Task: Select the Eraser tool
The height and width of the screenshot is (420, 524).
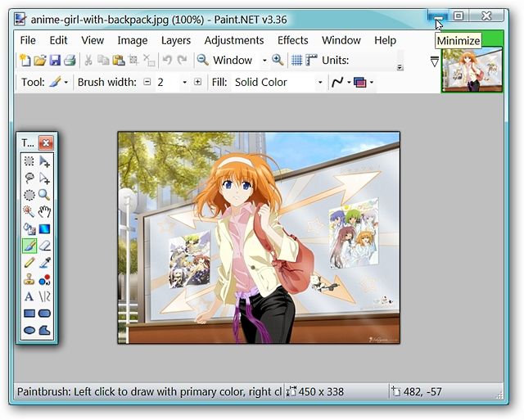Action: [x=44, y=246]
